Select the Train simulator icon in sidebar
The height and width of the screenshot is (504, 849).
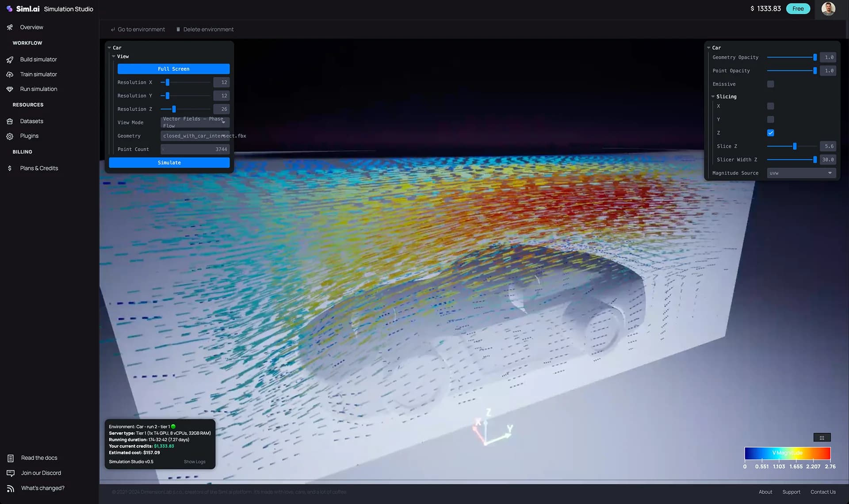(10, 74)
